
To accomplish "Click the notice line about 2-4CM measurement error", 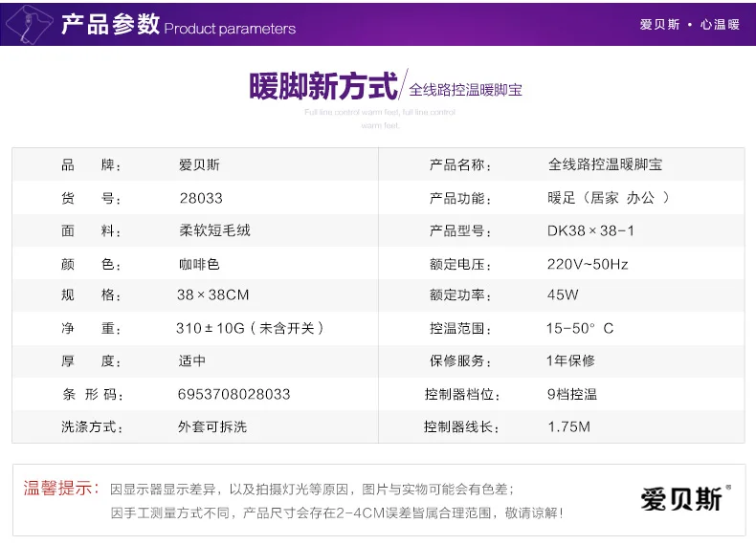I will (337, 512).
